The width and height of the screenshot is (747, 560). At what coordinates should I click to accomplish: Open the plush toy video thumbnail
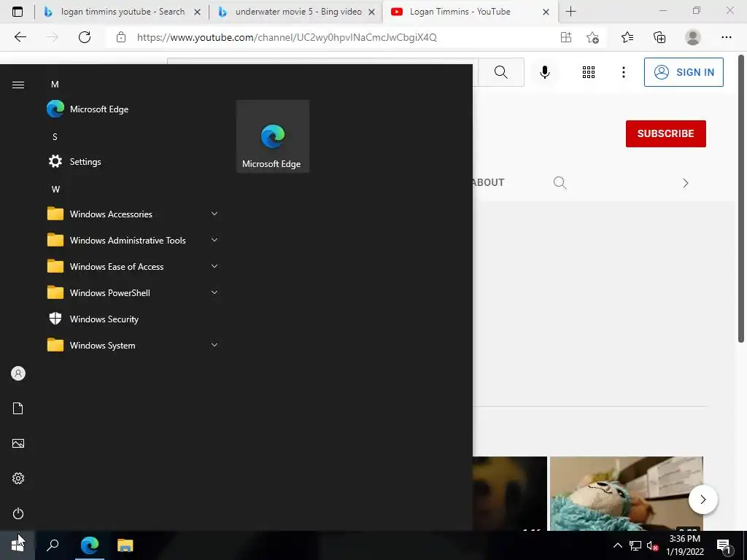pos(626,494)
